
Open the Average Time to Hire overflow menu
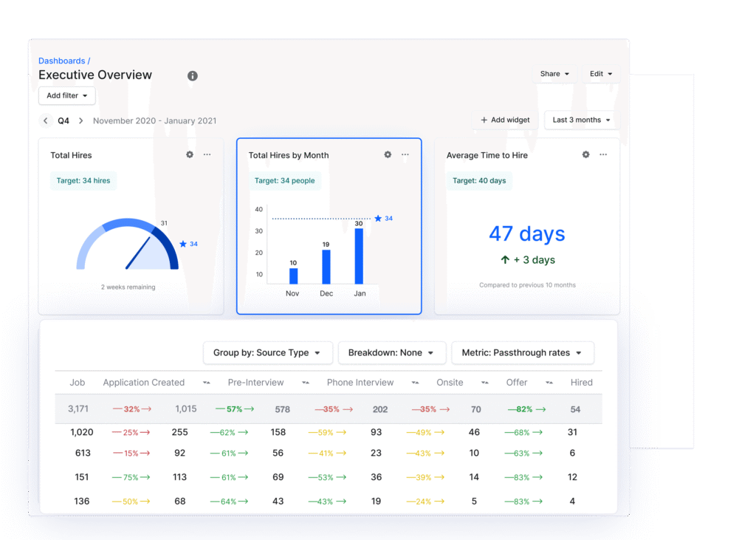(x=603, y=154)
